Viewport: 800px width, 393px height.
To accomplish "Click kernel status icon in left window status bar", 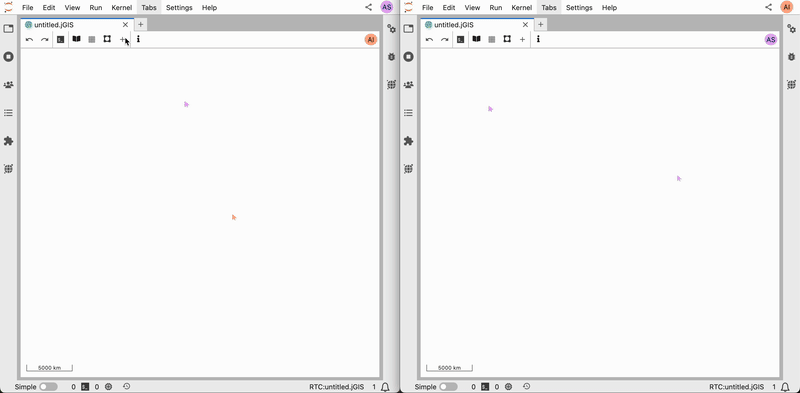I will [108, 387].
